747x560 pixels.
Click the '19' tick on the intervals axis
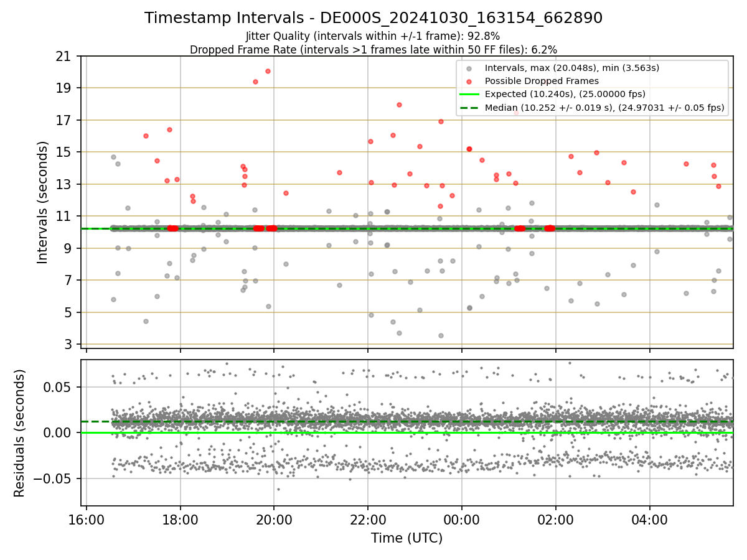point(63,88)
